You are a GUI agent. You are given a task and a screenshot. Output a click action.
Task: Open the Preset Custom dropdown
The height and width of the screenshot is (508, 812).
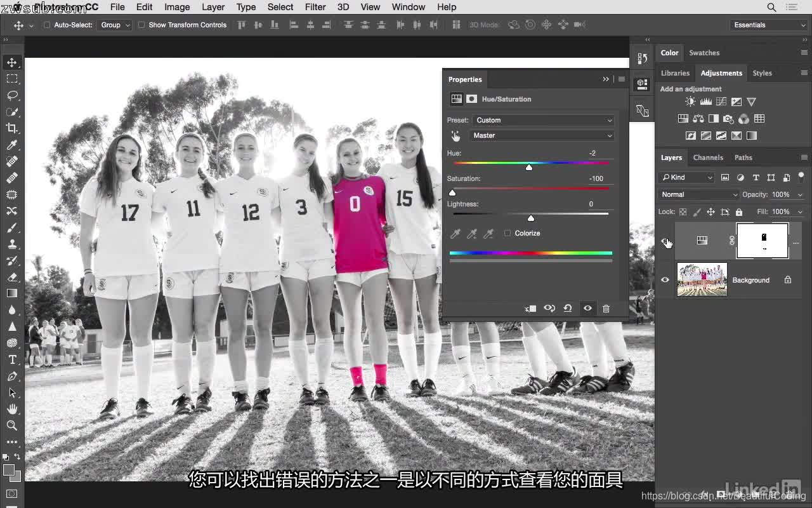click(x=543, y=120)
